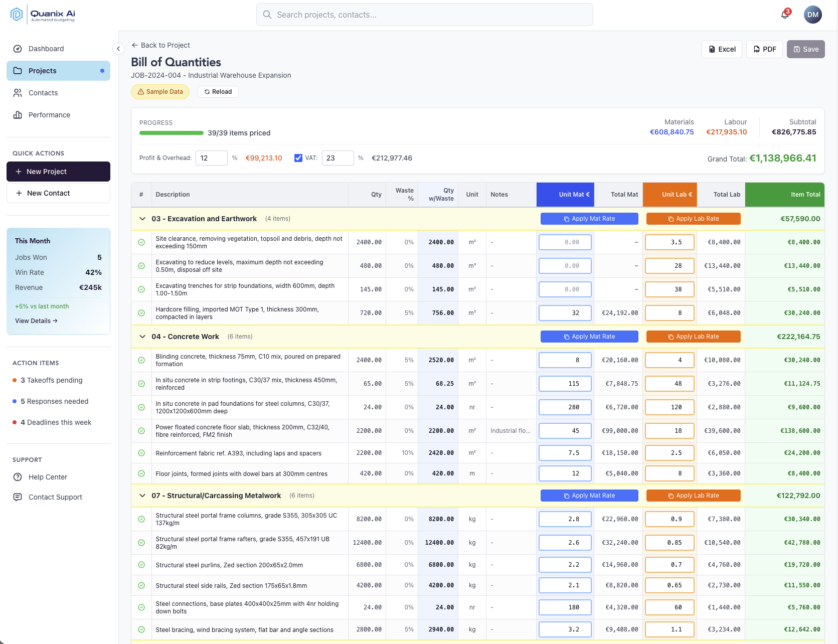Click the items priced progress bar
Viewport: 838px width, 644px height.
point(172,133)
